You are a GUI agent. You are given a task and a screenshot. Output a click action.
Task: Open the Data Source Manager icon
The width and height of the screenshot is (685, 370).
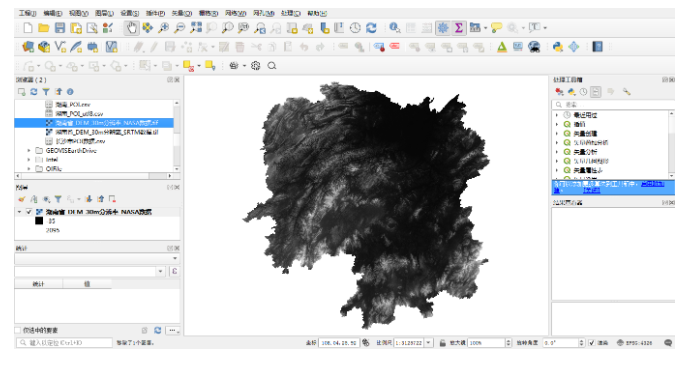[x=28, y=47]
